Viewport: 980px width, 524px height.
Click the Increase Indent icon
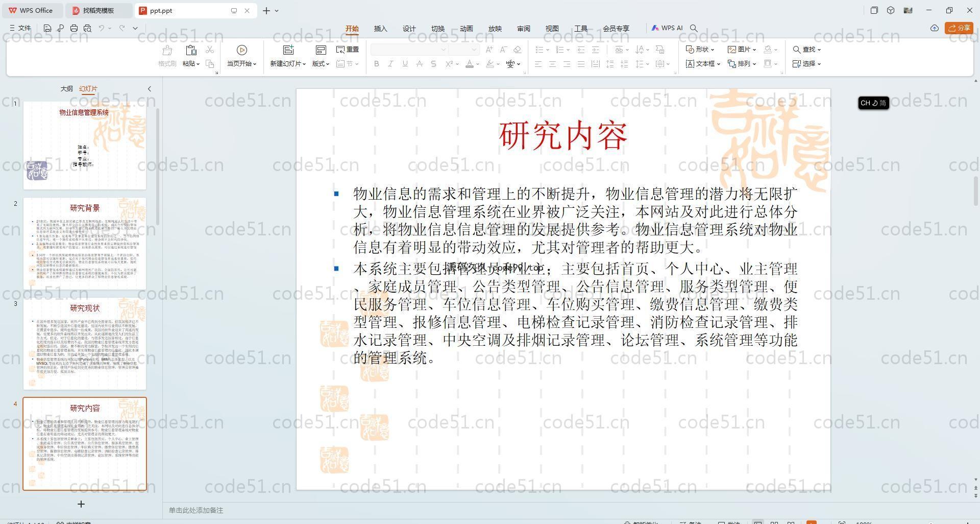pyautogui.click(x=595, y=50)
